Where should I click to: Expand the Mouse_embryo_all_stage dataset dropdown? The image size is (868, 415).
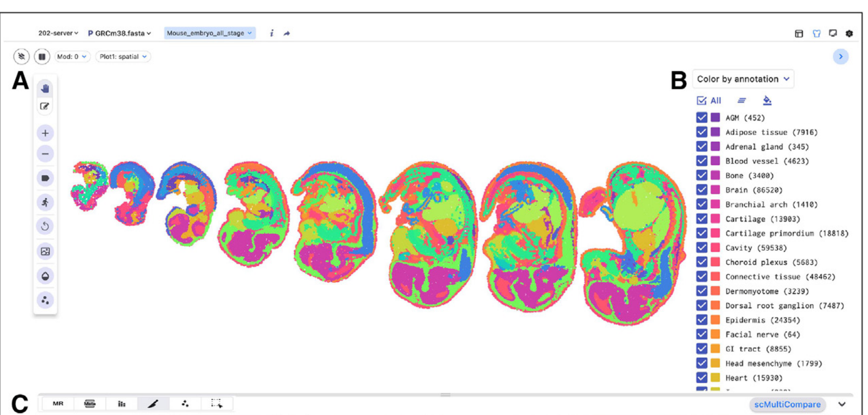(209, 33)
